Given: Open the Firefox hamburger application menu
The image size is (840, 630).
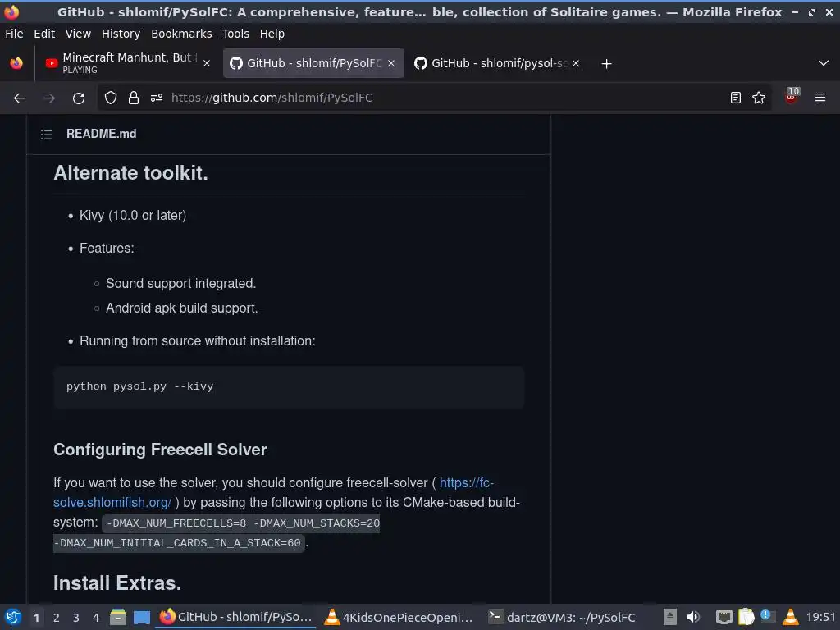Looking at the screenshot, I should coord(820,98).
